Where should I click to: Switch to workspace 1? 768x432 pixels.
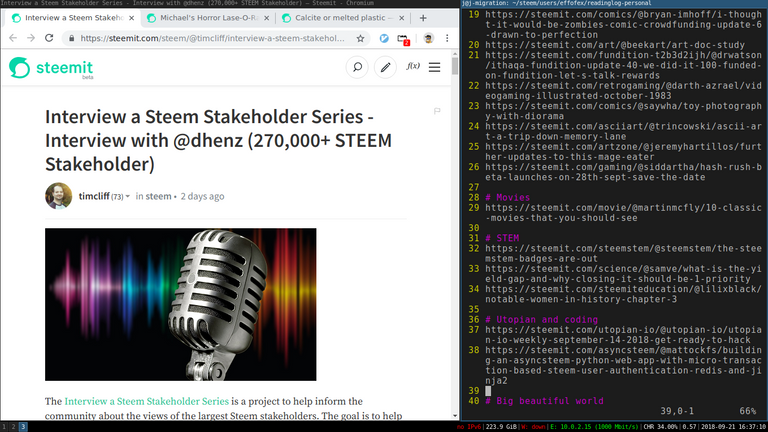click(4, 427)
